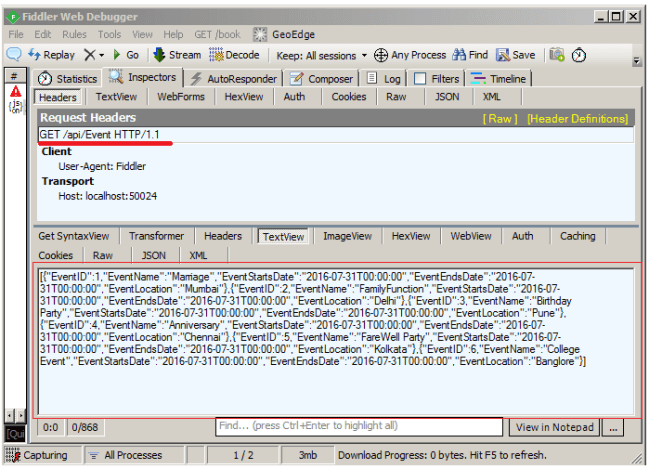Open the Rules menu
The width and height of the screenshot is (650, 469).
74,34
